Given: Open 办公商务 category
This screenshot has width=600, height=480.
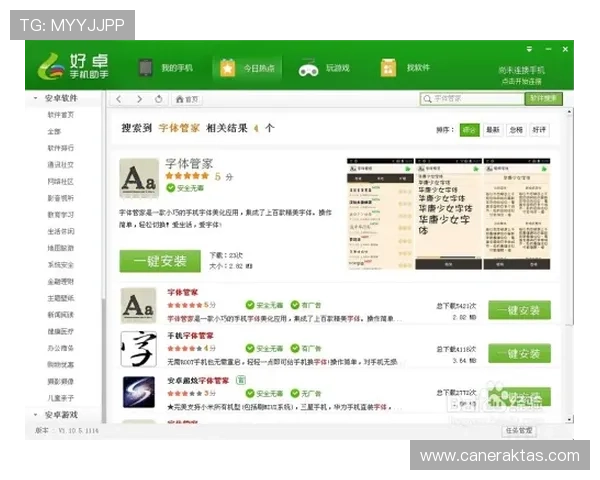Looking at the screenshot, I should [x=60, y=348].
